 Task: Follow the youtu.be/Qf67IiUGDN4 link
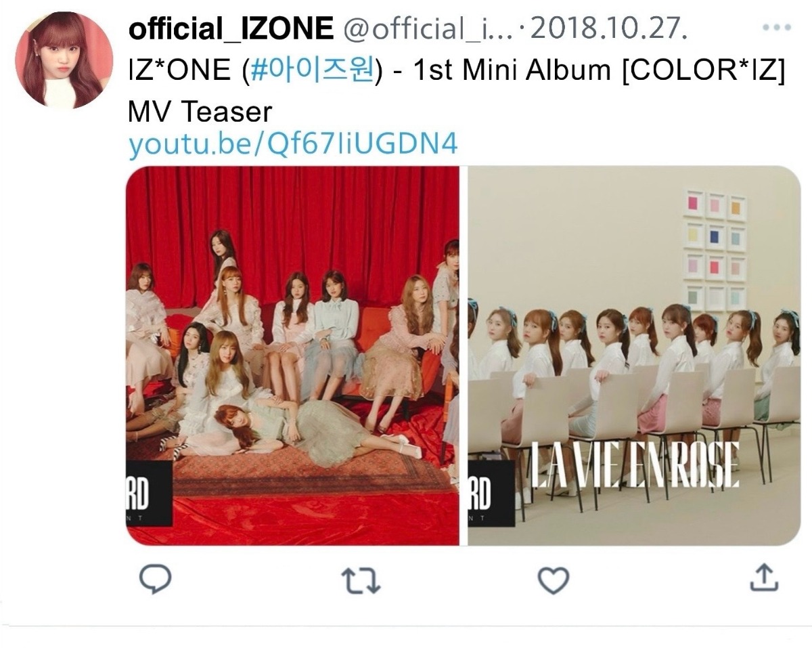[x=293, y=144]
